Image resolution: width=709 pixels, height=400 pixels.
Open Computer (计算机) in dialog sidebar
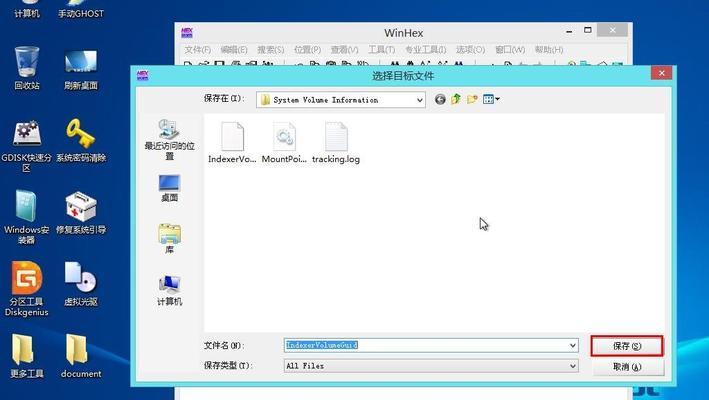(x=169, y=291)
